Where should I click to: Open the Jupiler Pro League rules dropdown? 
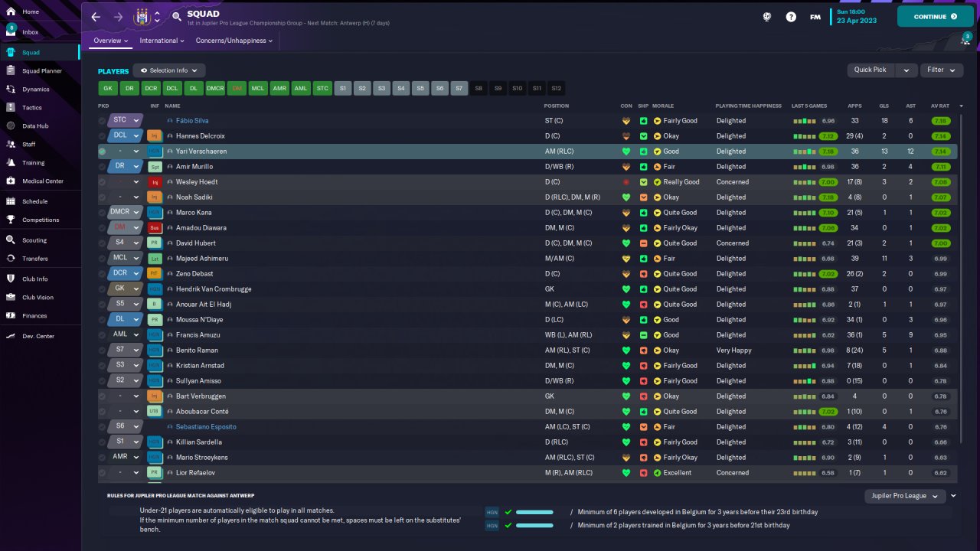(903, 496)
